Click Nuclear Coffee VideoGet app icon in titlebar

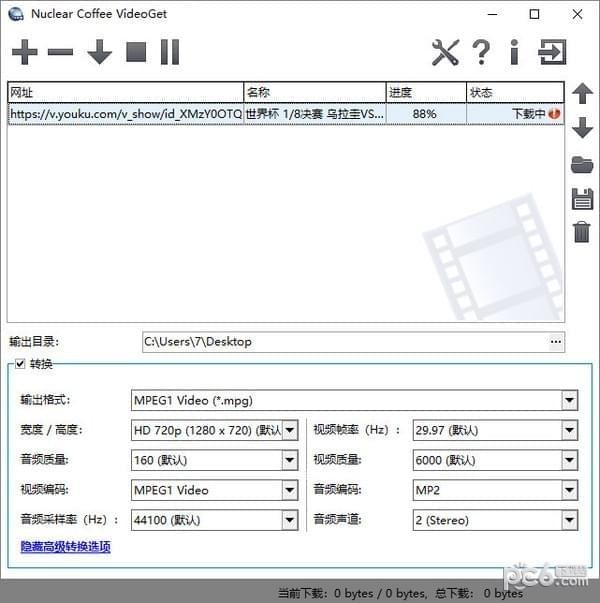click(16, 14)
